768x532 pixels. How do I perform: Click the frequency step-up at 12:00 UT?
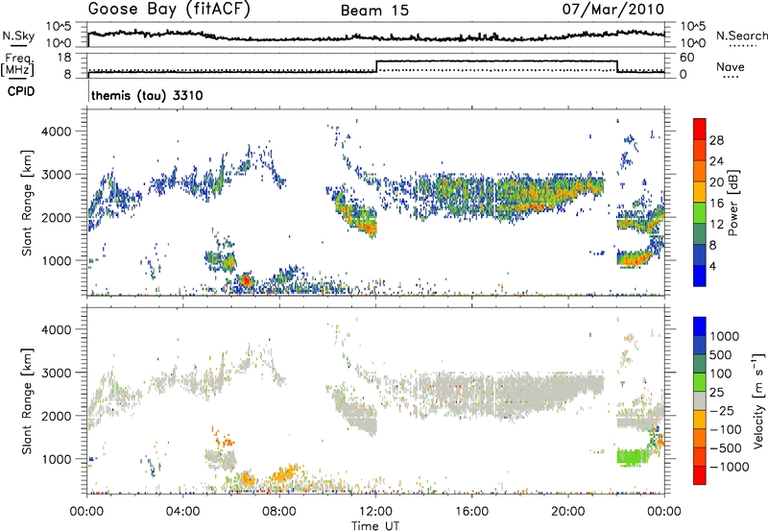coord(376,66)
